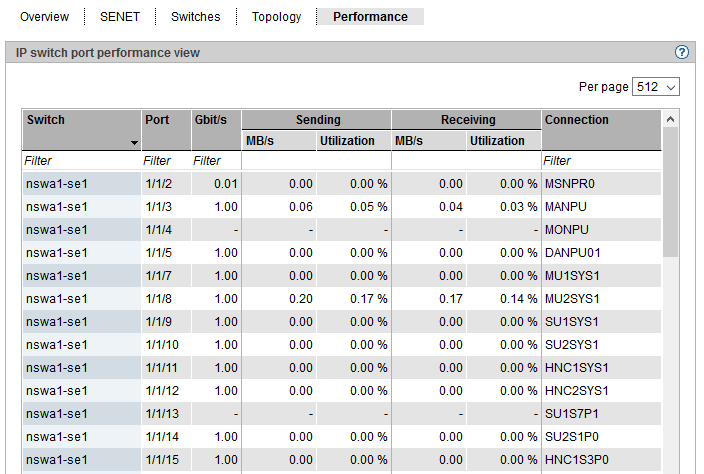Click the Switch column sort arrow
This screenshot has width=704, height=474.
134,144
